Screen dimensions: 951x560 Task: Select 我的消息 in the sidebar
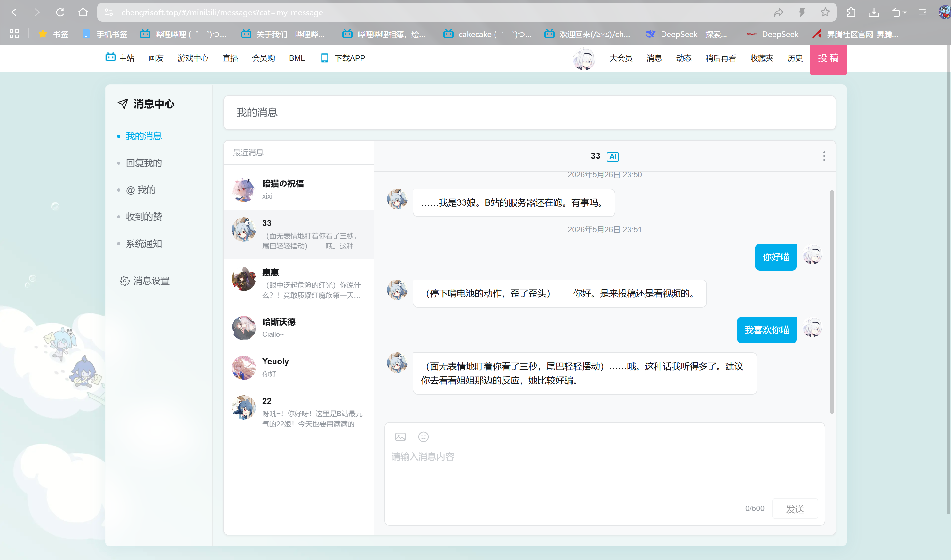(144, 136)
